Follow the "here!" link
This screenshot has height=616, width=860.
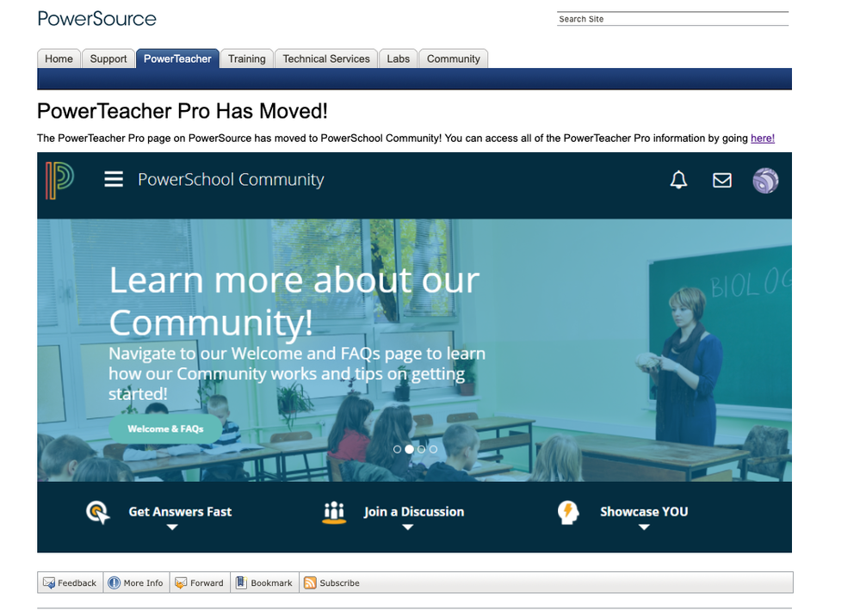(763, 138)
